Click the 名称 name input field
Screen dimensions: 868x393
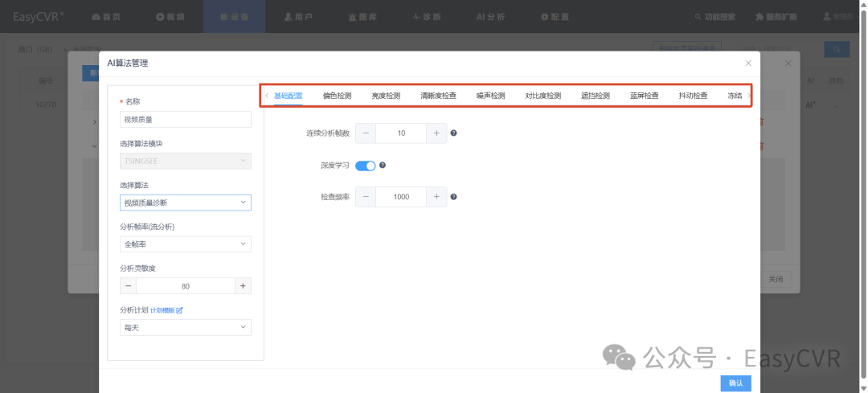pyautogui.click(x=186, y=119)
